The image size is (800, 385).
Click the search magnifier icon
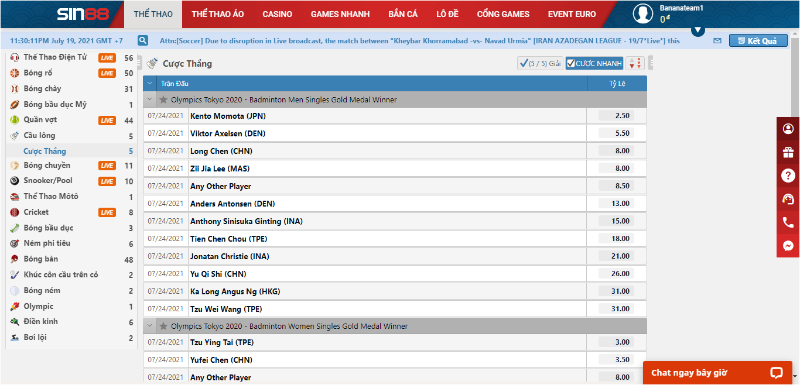coord(143,40)
